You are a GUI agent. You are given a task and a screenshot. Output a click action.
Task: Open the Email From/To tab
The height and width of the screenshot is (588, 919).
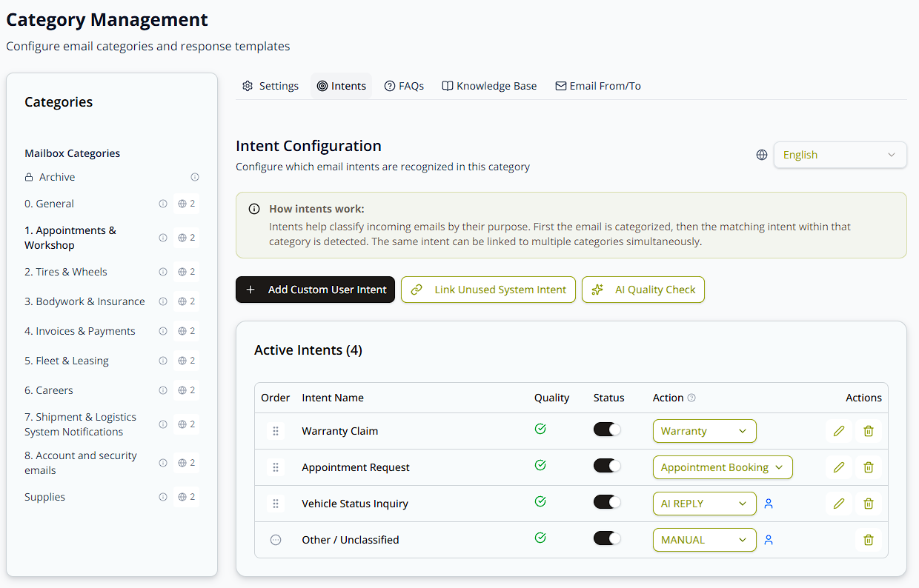[x=598, y=86]
